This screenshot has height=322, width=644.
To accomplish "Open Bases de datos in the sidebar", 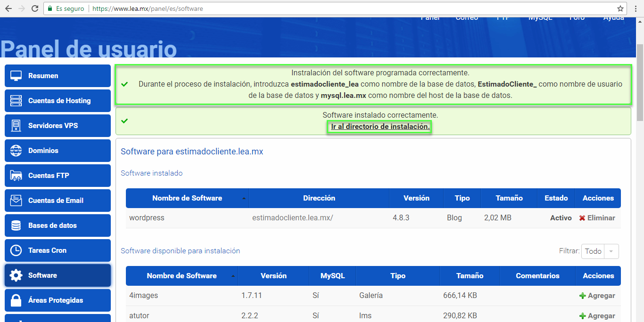I will (x=58, y=225).
